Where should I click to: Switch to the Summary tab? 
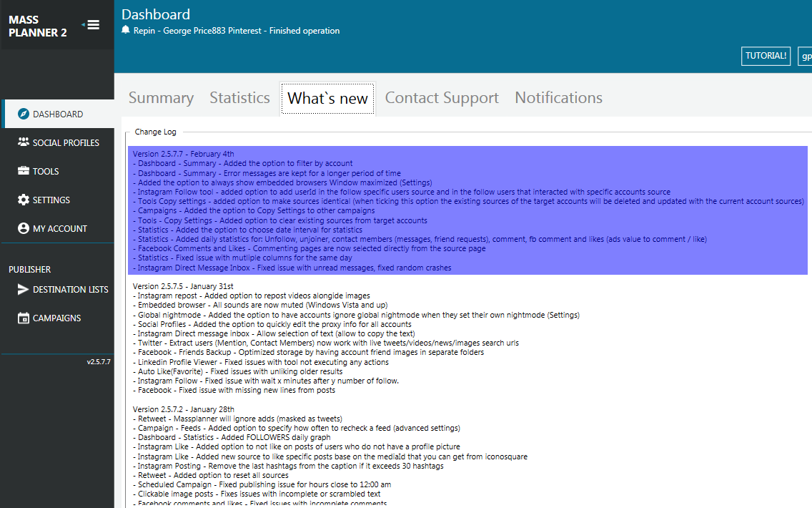coord(161,98)
